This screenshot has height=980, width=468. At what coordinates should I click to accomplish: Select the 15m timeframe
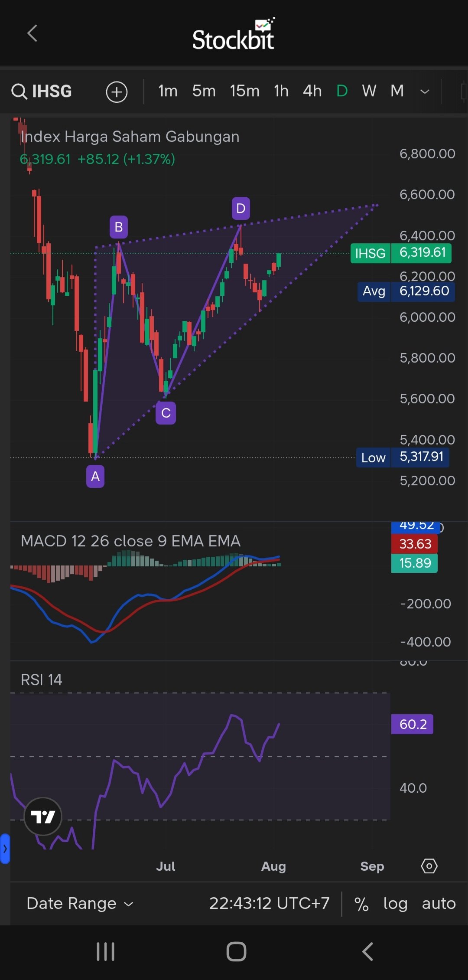pyautogui.click(x=244, y=91)
